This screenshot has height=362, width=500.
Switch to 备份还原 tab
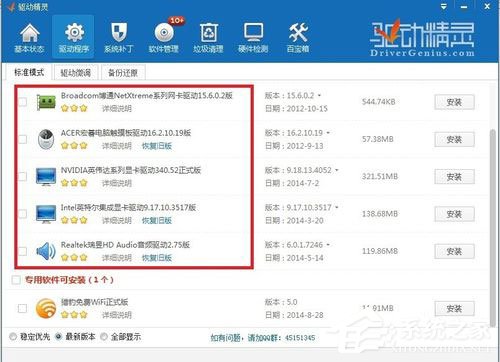pos(123,73)
